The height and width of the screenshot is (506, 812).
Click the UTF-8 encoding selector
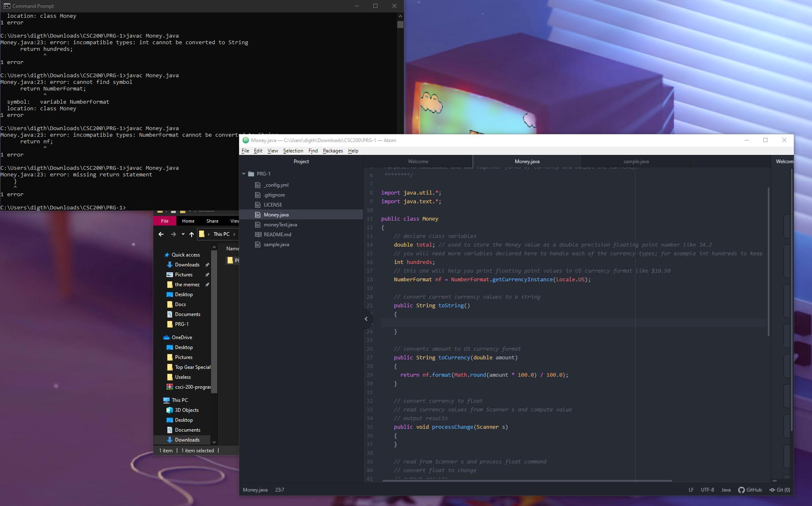[x=707, y=490]
